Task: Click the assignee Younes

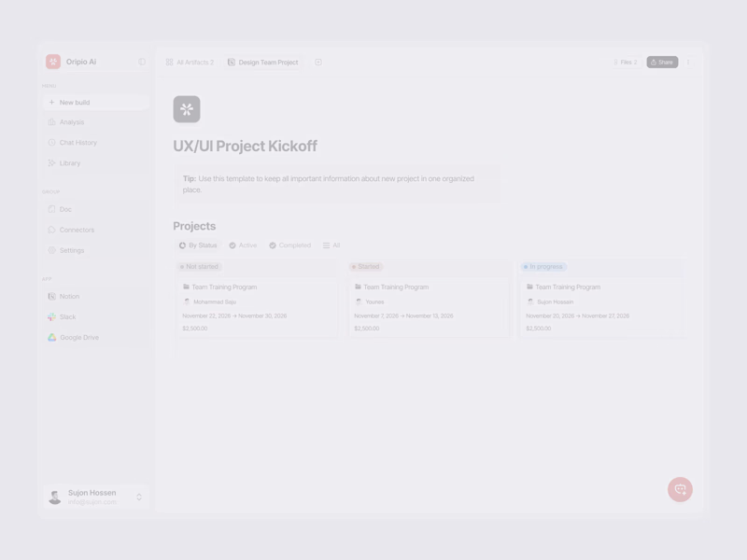Action: point(370,301)
